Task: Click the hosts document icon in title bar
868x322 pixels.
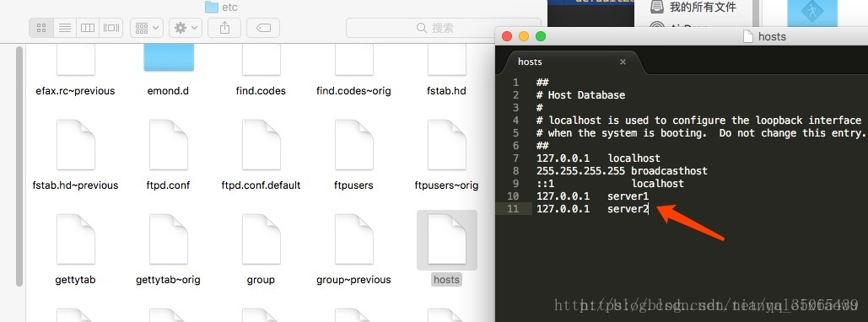Action: tap(748, 36)
